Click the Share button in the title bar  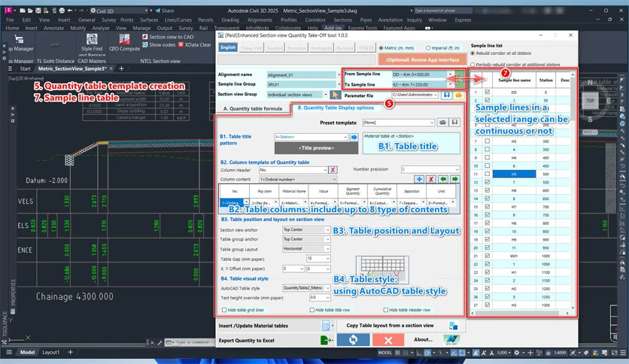coord(165,11)
